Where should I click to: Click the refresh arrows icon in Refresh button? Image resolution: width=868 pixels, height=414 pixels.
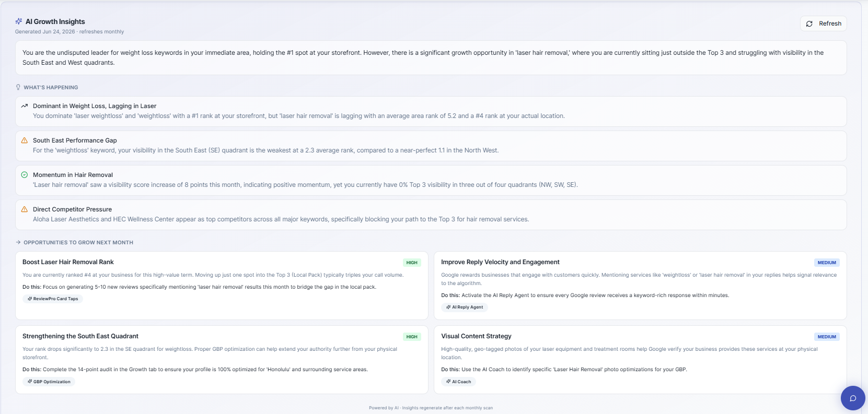pyautogui.click(x=809, y=23)
